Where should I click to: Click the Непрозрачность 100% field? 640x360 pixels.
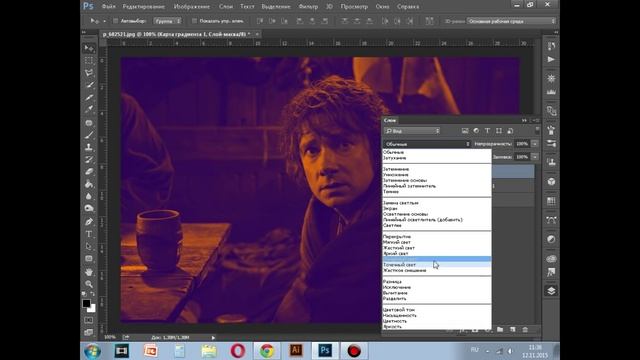tap(522, 144)
